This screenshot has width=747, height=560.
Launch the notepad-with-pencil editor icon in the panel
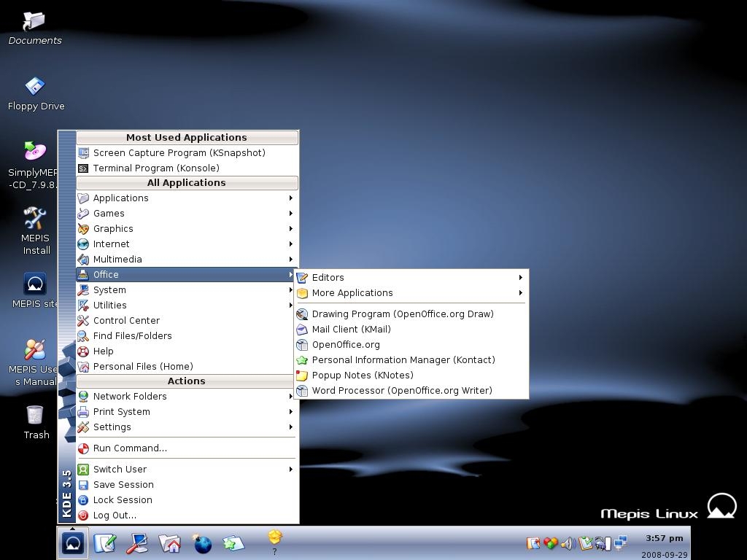coord(105,543)
